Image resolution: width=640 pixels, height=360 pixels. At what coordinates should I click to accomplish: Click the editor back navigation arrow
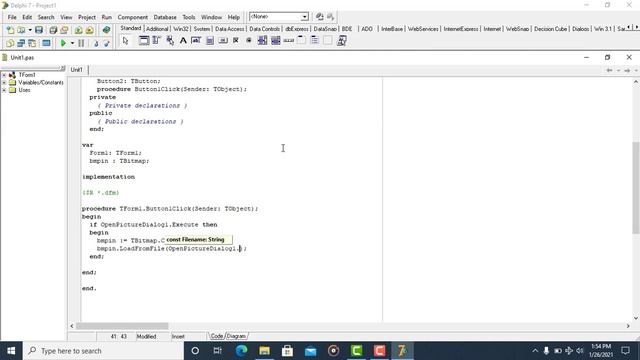[609, 70]
